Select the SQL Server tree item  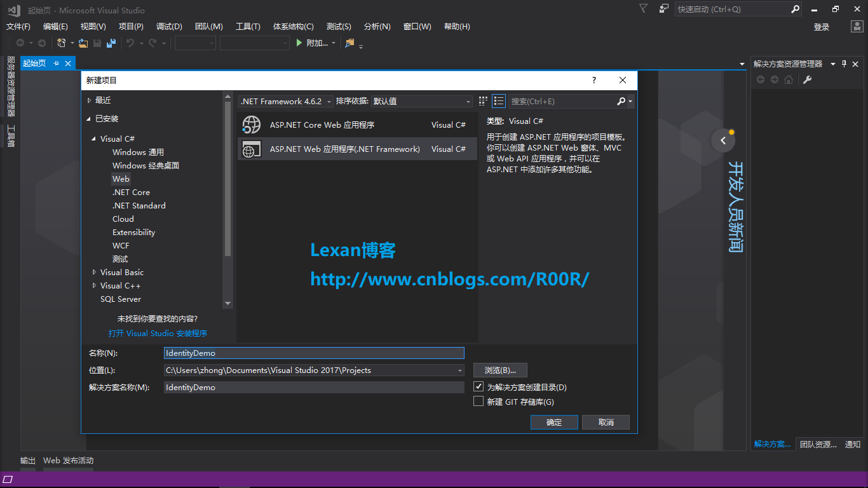tap(121, 299)
